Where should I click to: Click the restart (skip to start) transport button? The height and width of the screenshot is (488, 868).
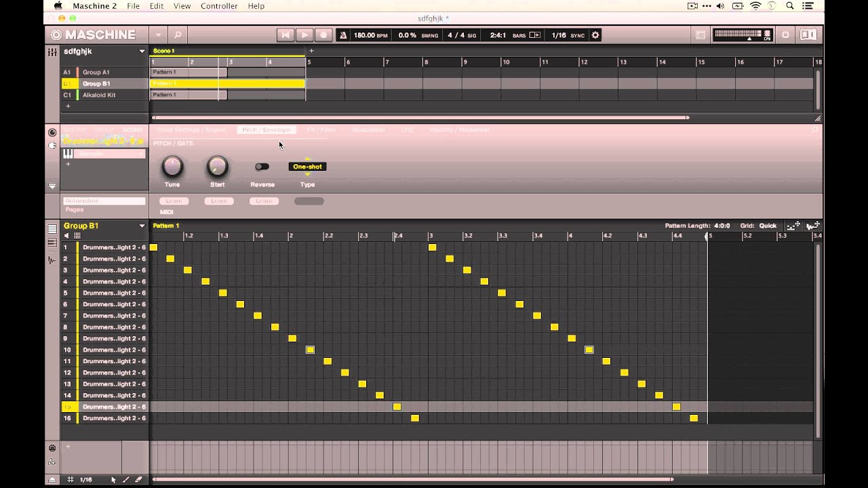(285, 35)
